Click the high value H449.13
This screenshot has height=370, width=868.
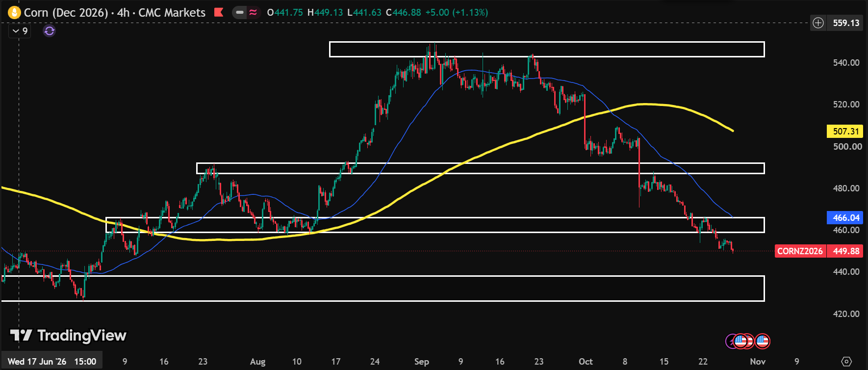[325, 12]
